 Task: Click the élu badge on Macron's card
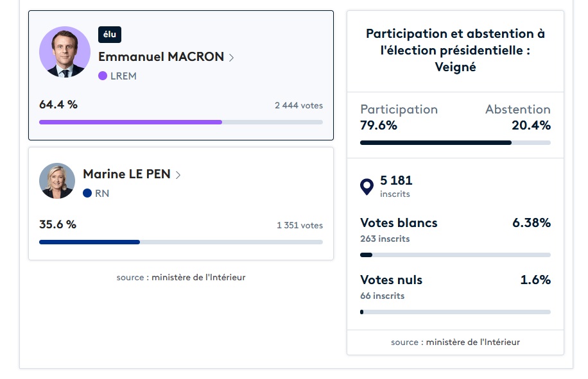[110, 35]
